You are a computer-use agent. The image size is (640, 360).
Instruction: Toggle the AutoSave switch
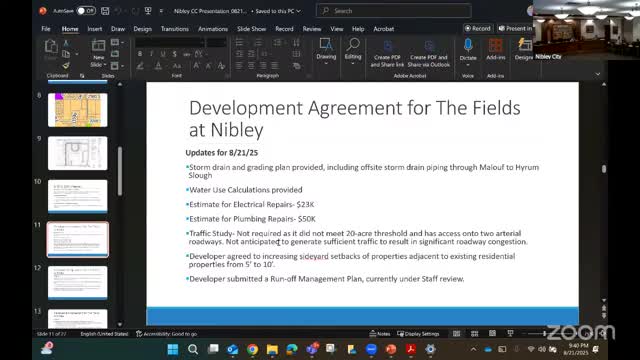[86, 11]
